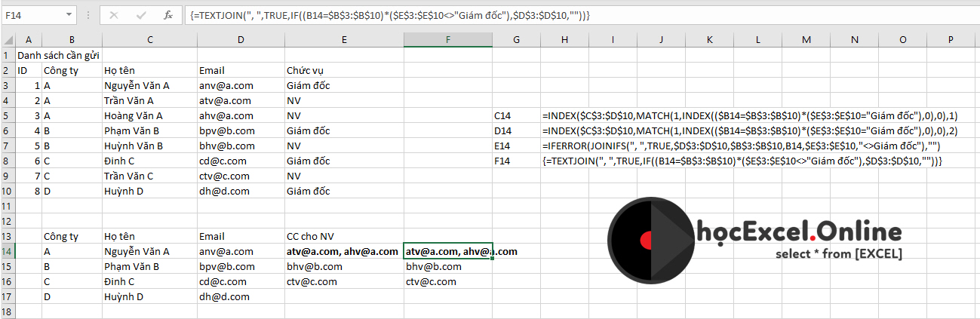This screenshot has height=319, width=980.
Task: Click the Enter checkmark in formula bar
Action: click(141, 14)
